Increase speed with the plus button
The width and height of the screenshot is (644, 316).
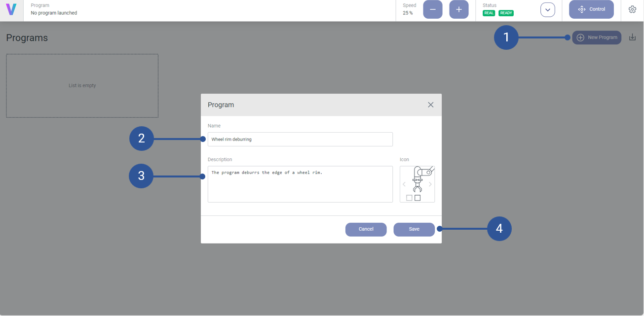[458, 9]
